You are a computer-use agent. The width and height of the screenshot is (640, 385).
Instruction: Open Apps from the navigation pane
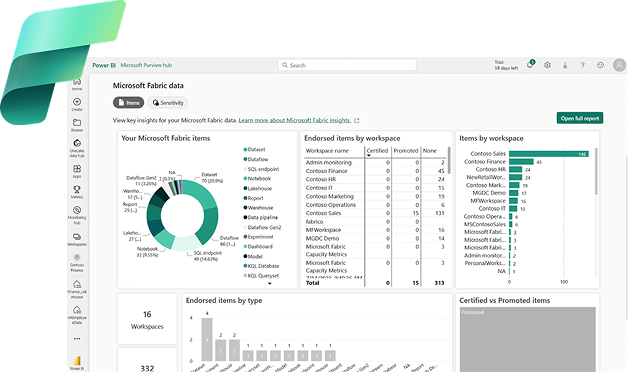click(77, 171)
